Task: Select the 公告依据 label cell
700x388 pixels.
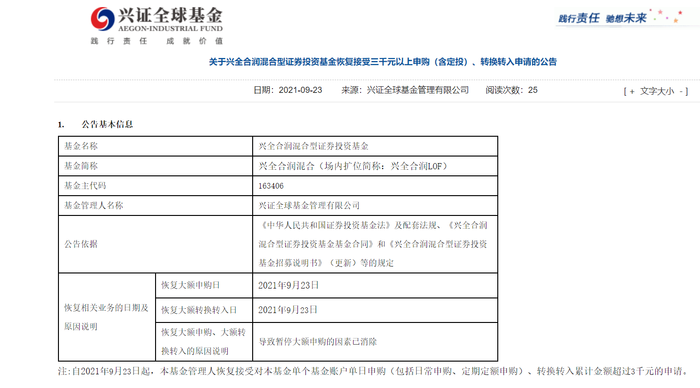Action: click(155, 244)
